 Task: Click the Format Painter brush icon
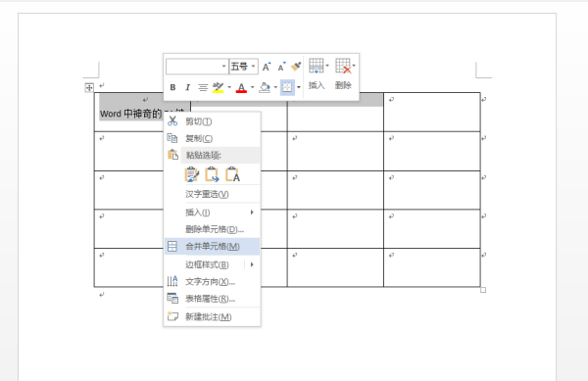tap(296, 67)
